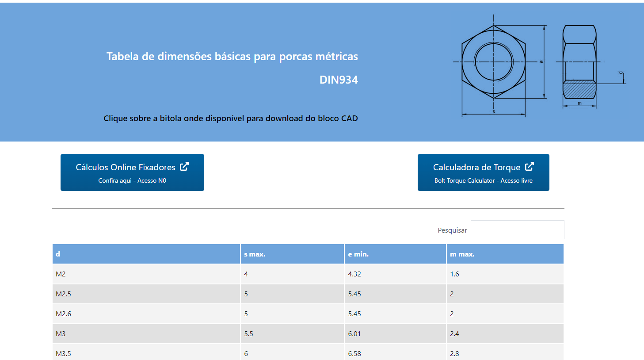This screenshot has width=644, height=360.
Task: Click the 'Tabela de dimensões básicas' title
Action: point(232,57)
